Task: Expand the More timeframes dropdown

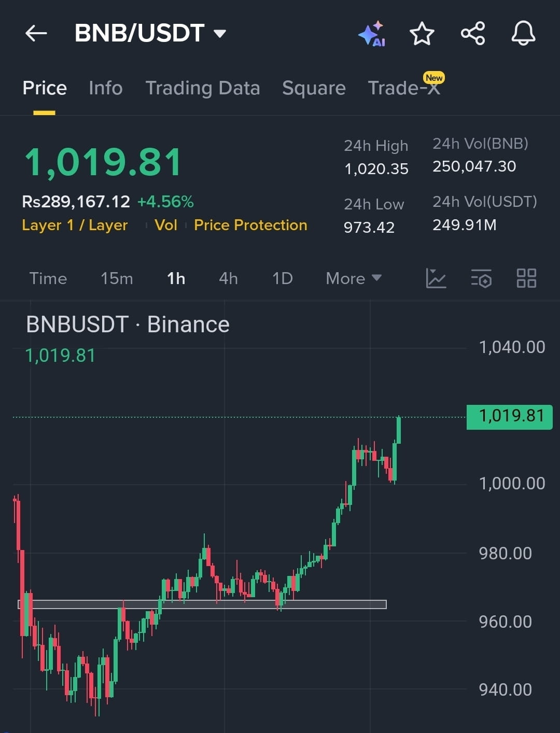Action: click(354, 278)
